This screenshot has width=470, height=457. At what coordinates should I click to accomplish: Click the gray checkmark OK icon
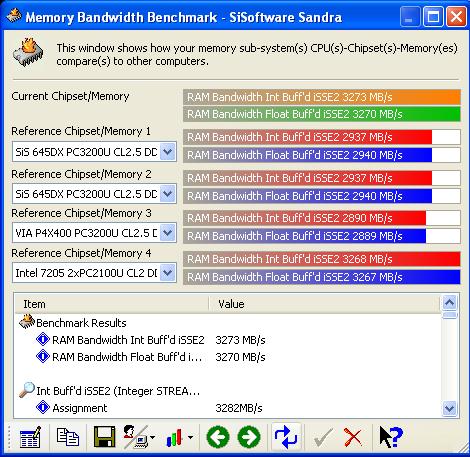coord(323,437)
